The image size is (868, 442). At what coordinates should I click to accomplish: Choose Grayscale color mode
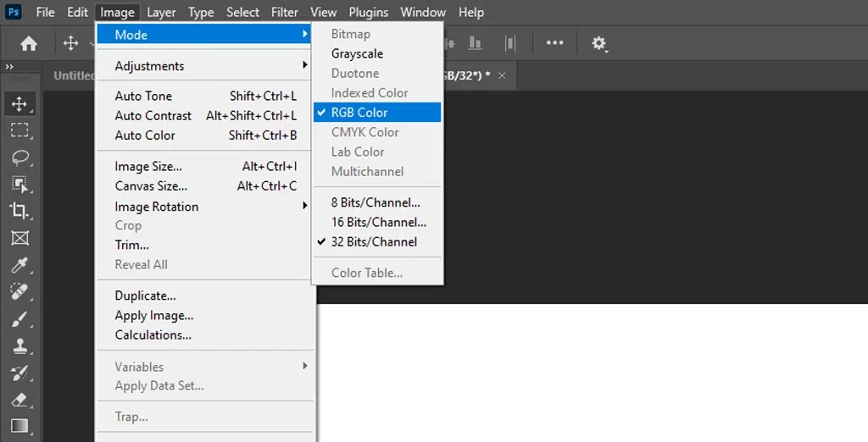[x=377, y=53]
